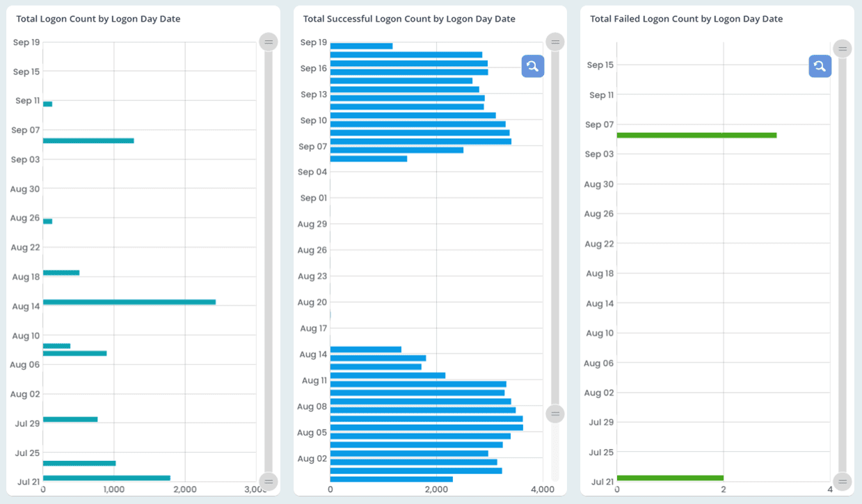Select the longest teal bar near Aug 14

point(129,302)
